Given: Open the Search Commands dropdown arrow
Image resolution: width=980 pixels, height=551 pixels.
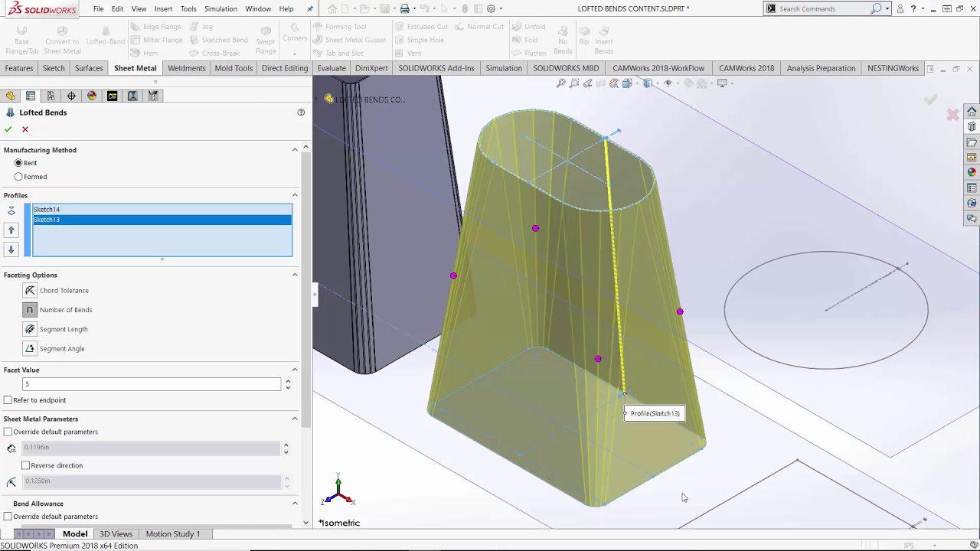Looking at the screenshot, I should (887, 8).
